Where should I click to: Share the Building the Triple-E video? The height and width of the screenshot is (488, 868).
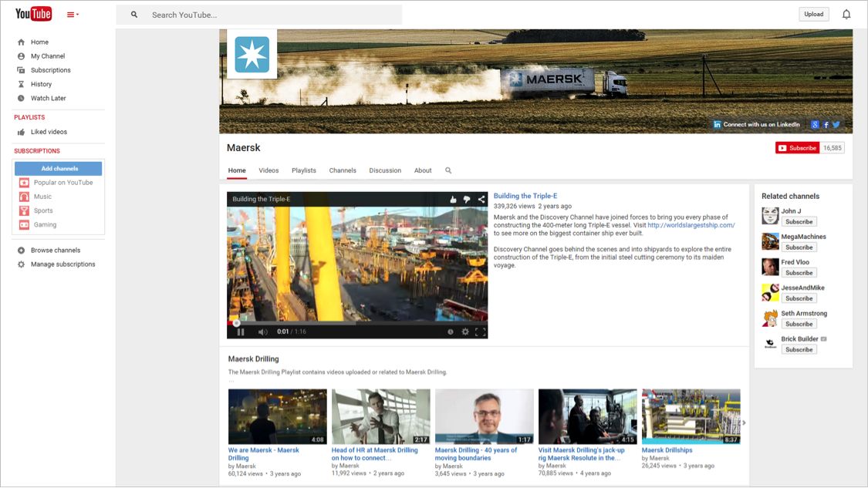(x=481, y=199)
